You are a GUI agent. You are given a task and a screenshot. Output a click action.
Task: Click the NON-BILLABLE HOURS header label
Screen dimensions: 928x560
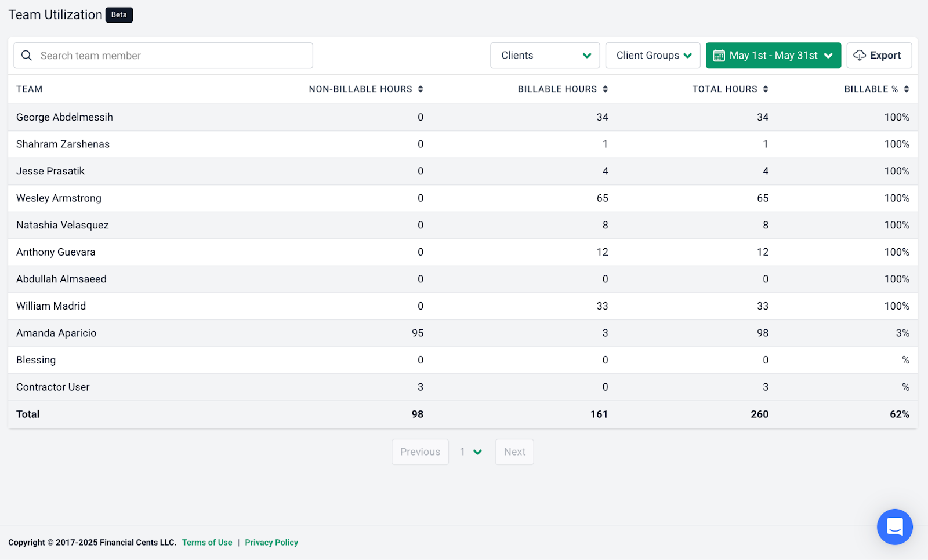click(x=360, y=89)
